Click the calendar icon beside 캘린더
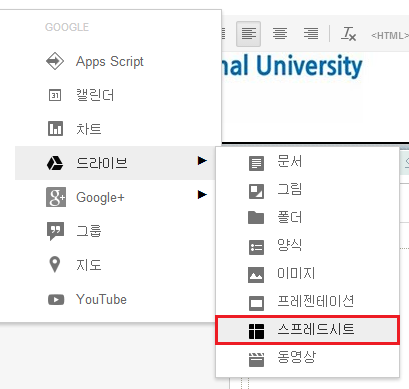Image resolution: width=409 pixels, height=389 pixels. pos(55,96)
